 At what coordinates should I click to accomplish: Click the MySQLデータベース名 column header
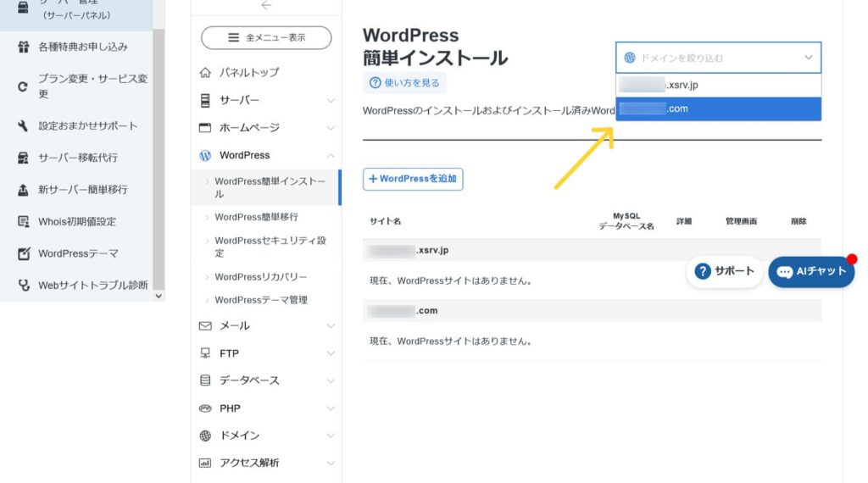click(626, 221)
